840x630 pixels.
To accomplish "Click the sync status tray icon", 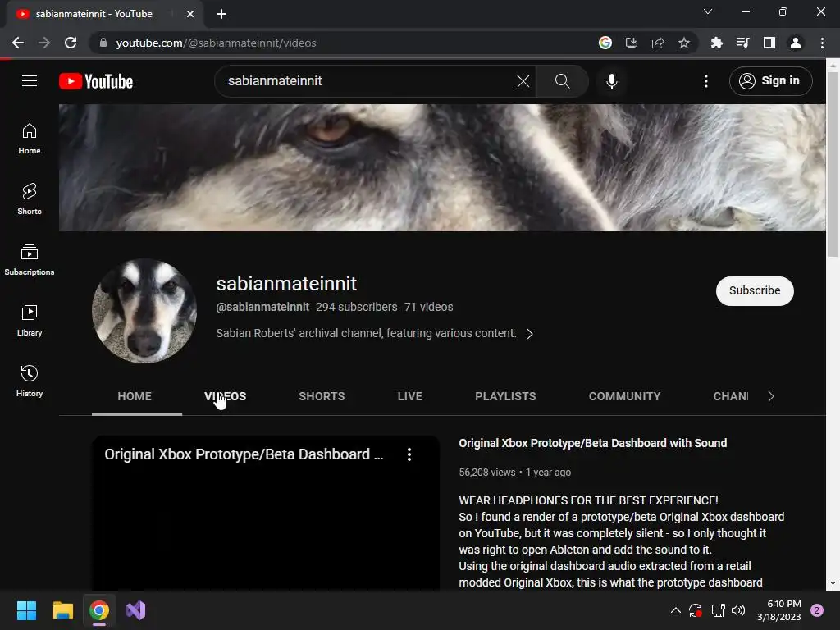I will [x=696, y=610].
